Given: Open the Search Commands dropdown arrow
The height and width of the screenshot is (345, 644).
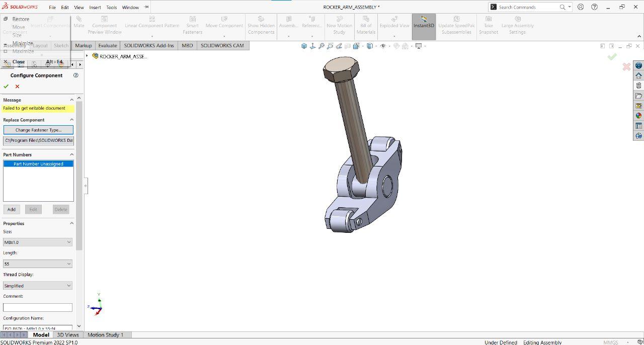Looking at the screenshot, I should pyautogui.click(x=570, y=7).
